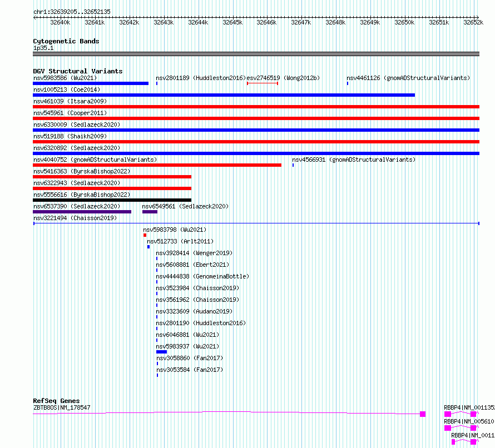The height and width of the screenshot is (448, 495).
Task: Click the chr1:32639205..32652135 coordinates text
Action: tap(72, 12)
